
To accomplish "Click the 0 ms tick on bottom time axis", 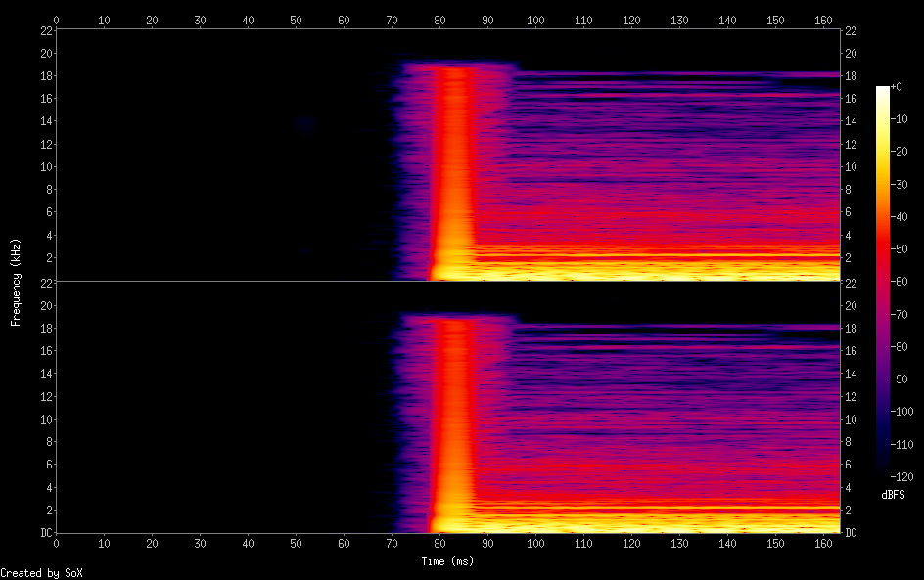I will [x=56, y=543].
